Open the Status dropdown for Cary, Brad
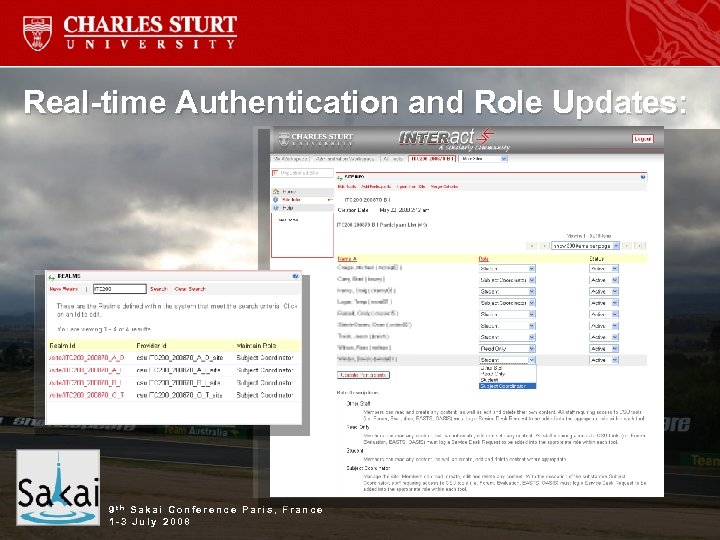Viewport: 720px width, 540px height. point(604,280)
